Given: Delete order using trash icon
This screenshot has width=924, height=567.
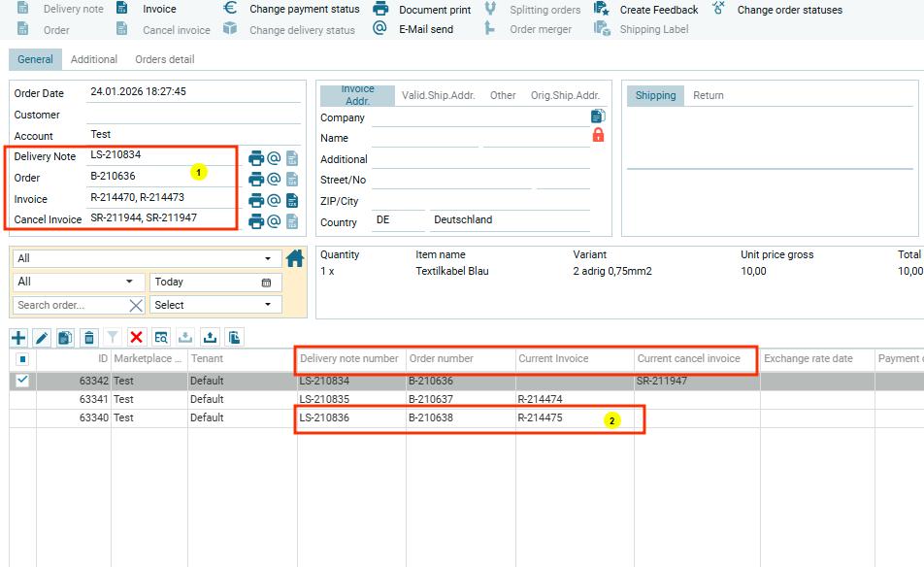Looking at the screenshot, I should pos(89,337).
